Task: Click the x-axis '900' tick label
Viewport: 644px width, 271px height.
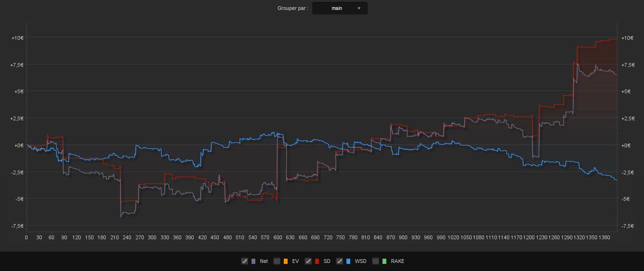Action: pyautogui.click(x=403, y=237)
